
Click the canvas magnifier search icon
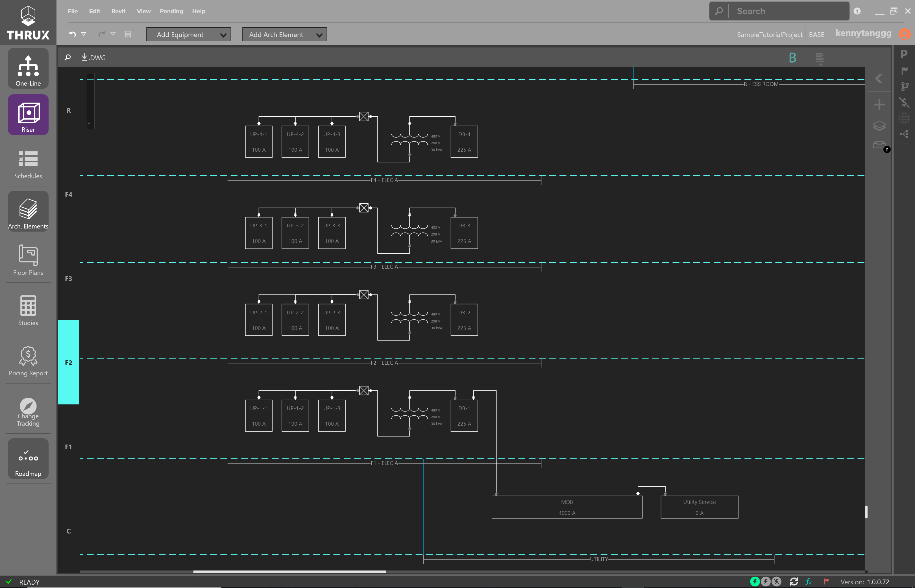click(67, 57)
